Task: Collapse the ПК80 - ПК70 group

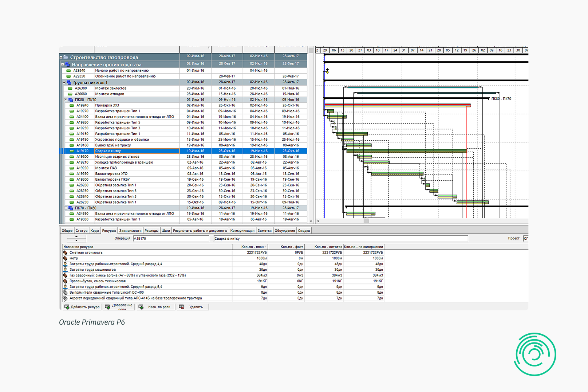Action: [66, 99]
